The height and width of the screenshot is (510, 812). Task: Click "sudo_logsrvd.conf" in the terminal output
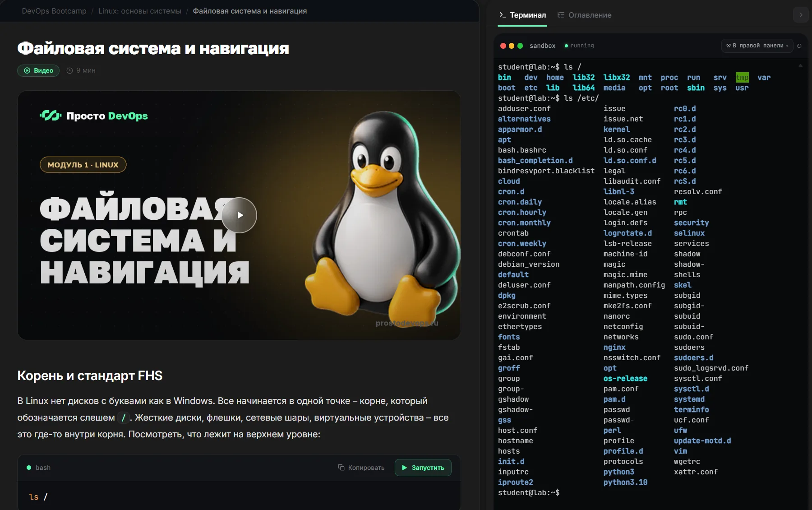pos(711,368)
